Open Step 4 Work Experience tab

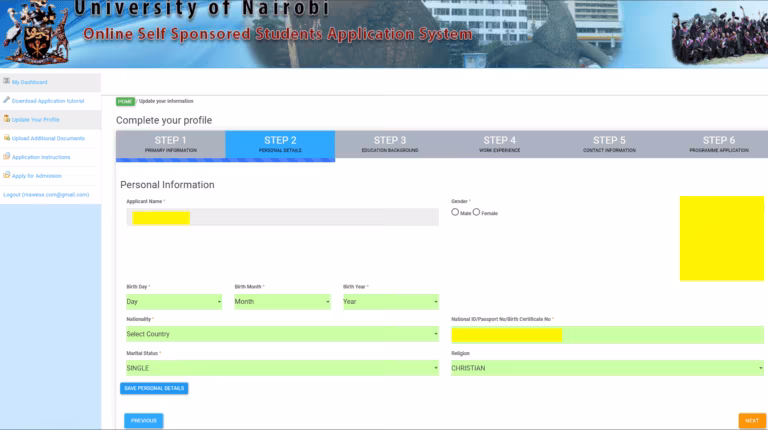pyautogui.click(x=500, y=144)
